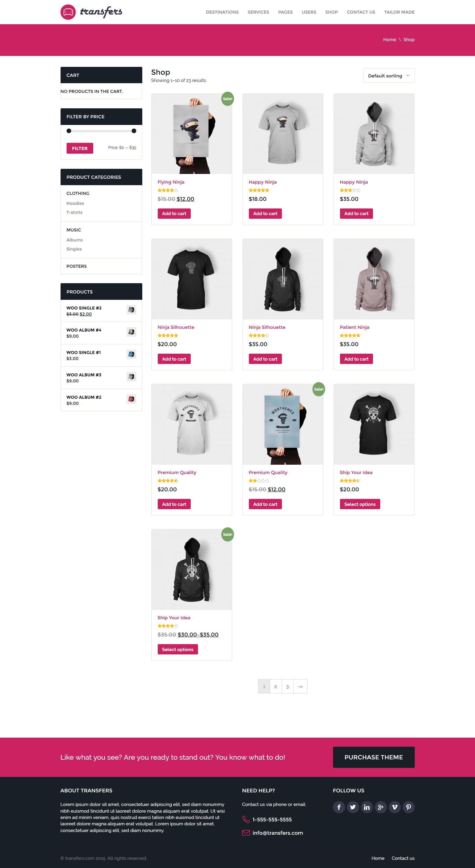475x868 pixels.
Task: Open the Patient Ninja product image
Action: pyautogui.click(x=374, y=279)
